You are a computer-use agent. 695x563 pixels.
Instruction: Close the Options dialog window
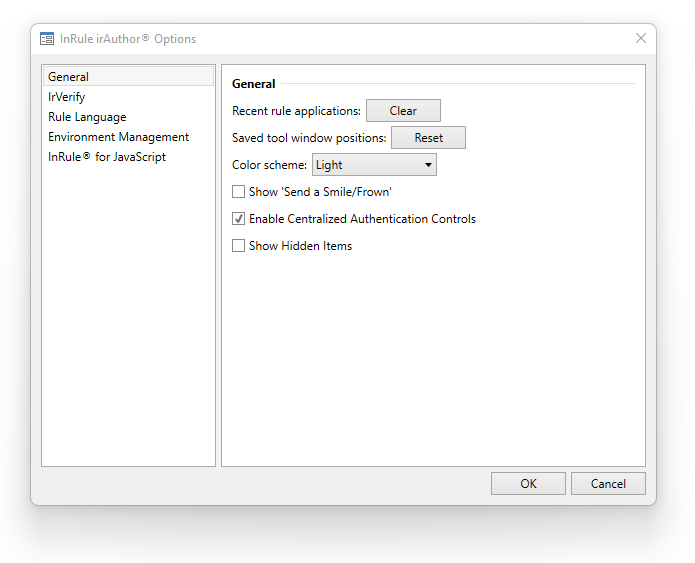point(641,39)
